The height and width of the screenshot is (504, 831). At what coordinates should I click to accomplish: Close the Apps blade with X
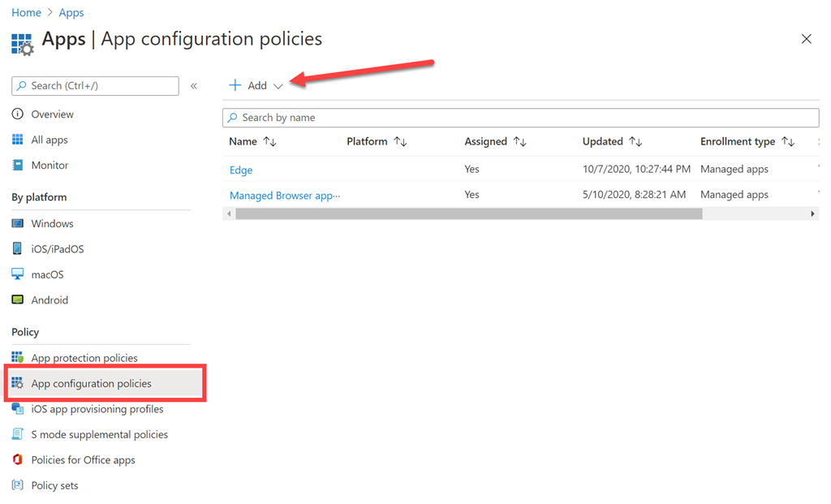tap(806, 39)
